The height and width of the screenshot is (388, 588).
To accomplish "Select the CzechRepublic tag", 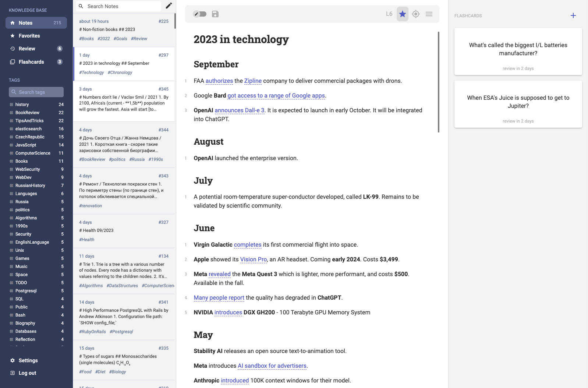I will [36, 137].
